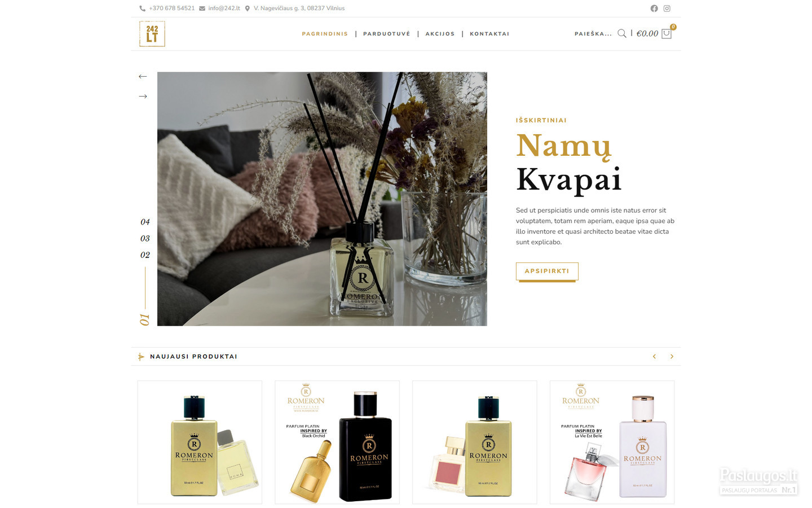812x508 pixels.
Task: Open the Black Orchid inspired perfume product
Action: tap(337, 442)
